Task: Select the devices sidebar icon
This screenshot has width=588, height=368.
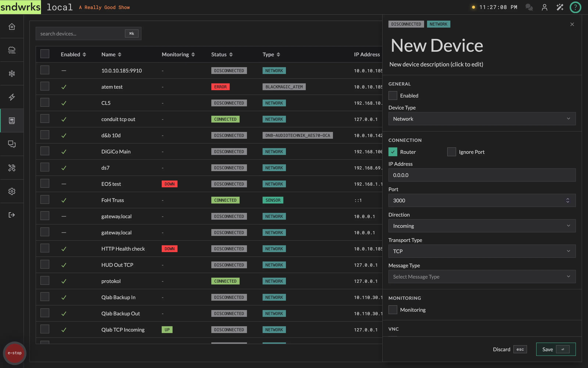Action: (12, 121)
